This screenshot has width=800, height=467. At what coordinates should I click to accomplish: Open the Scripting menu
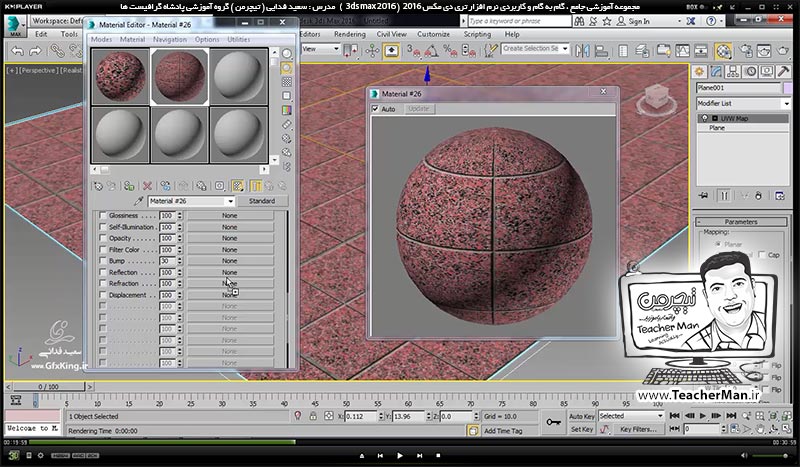[477, 34]
